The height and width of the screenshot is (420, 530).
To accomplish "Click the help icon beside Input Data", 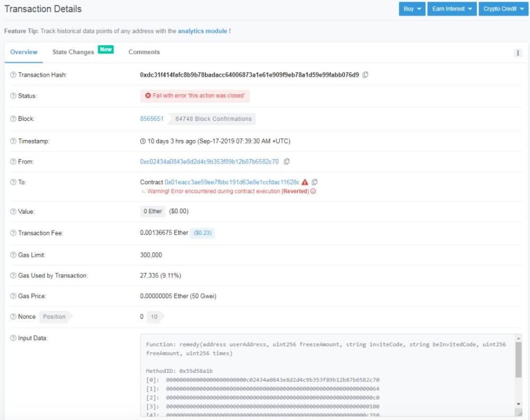I will point(13,338).
